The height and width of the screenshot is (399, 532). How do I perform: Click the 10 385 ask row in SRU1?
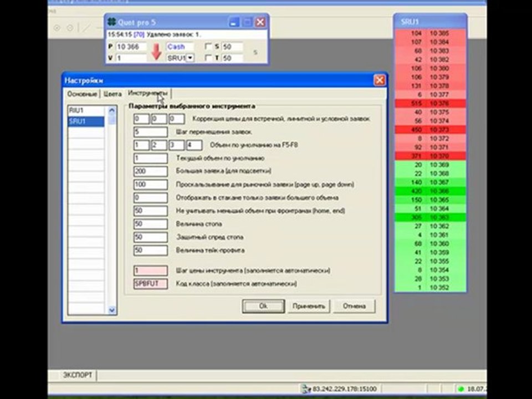430,33
